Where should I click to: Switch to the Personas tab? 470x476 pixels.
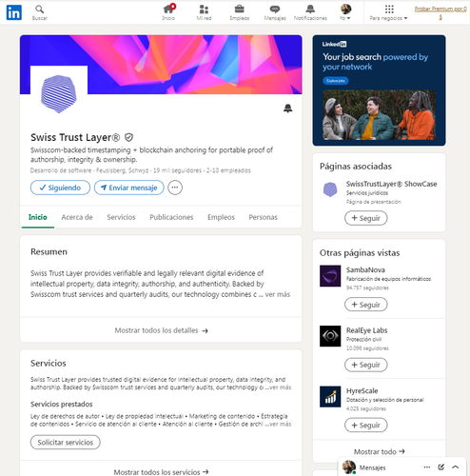coord(263,217)
